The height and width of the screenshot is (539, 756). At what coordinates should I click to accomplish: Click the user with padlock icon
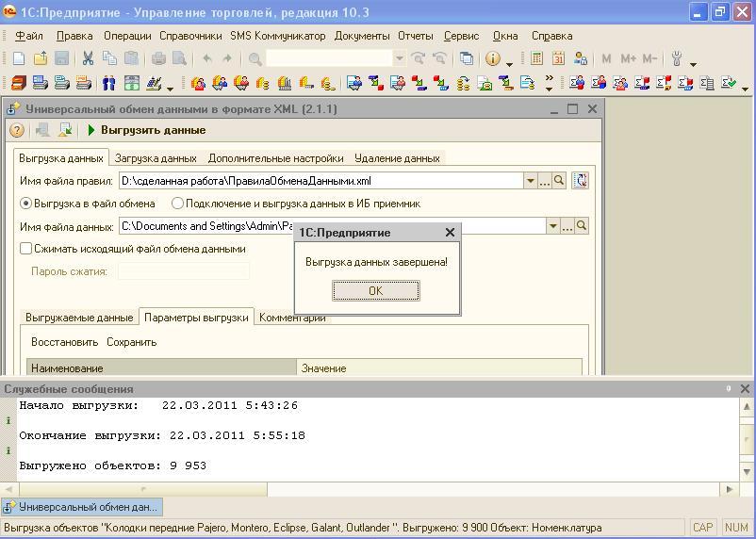(x=581, y=58)
